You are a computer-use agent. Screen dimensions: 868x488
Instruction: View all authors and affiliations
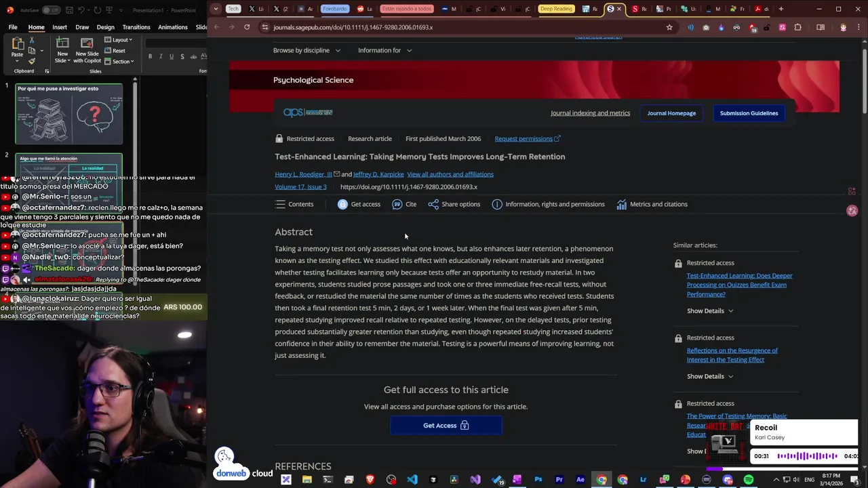[x=450, y=174]
